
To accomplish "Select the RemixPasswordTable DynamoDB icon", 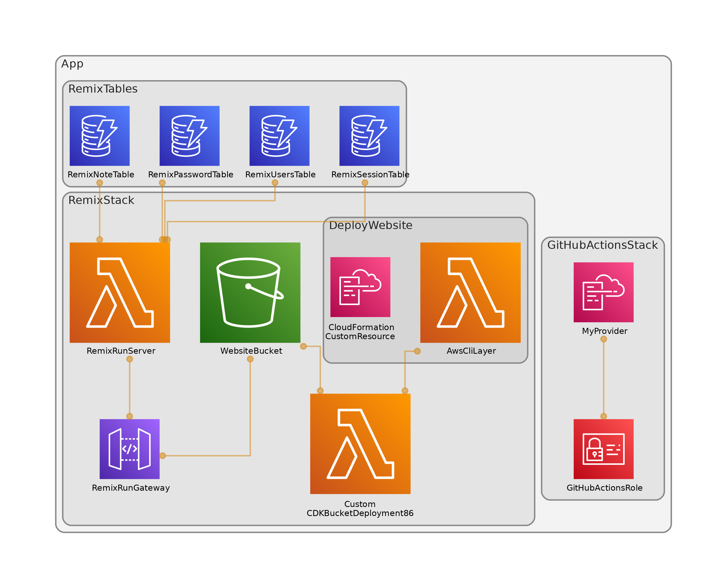I will pos(189,136).
